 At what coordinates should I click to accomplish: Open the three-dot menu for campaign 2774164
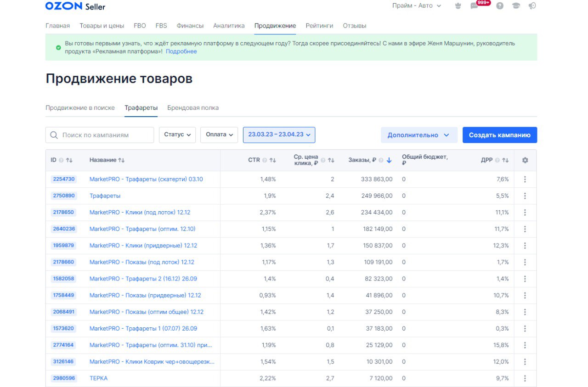tap(525, 345)
